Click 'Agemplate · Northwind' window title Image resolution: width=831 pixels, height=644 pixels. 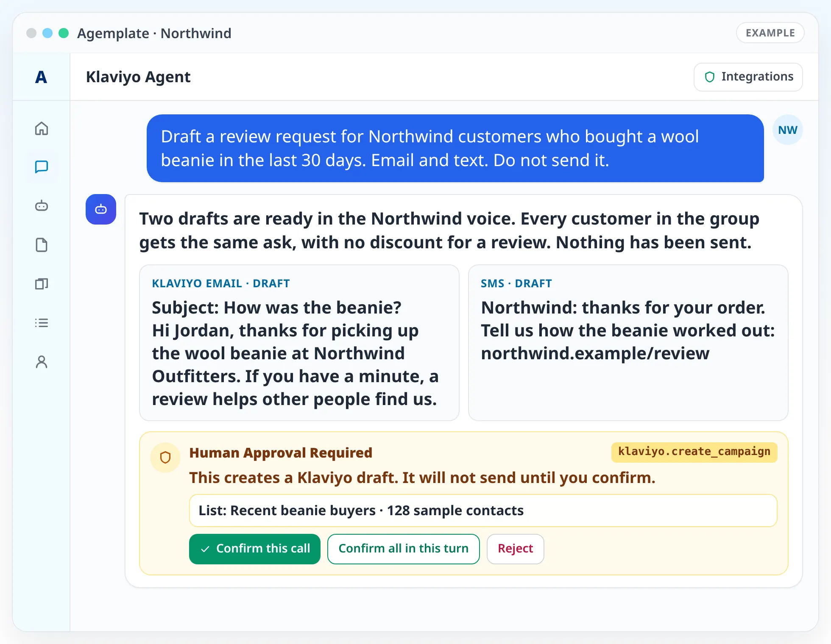[154, 33]
